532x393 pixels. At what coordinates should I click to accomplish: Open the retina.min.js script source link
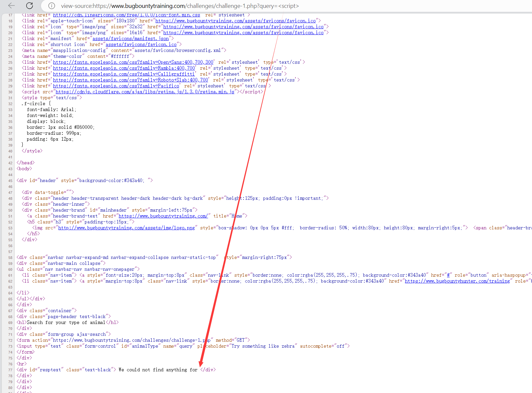(145, 92)
